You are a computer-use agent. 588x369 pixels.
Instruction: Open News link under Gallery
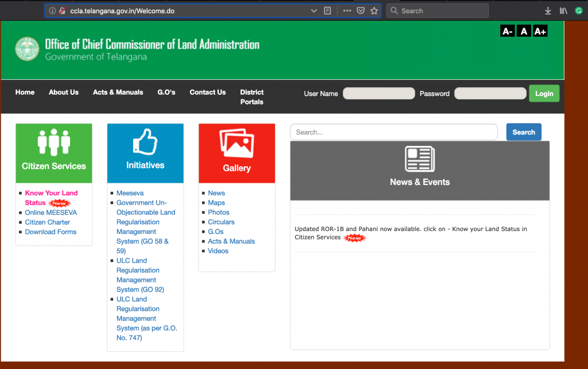[216, 193]
